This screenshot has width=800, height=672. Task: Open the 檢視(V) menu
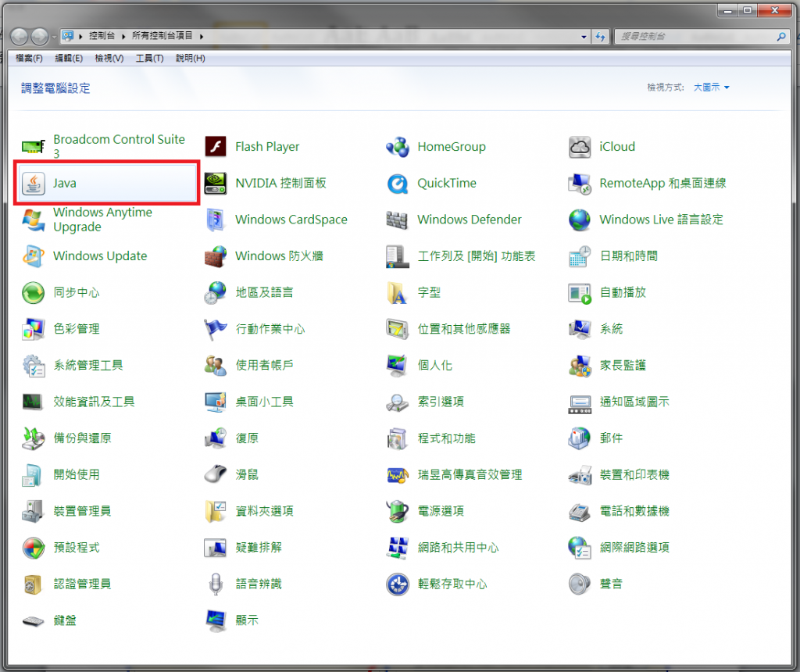coord(109,58)
